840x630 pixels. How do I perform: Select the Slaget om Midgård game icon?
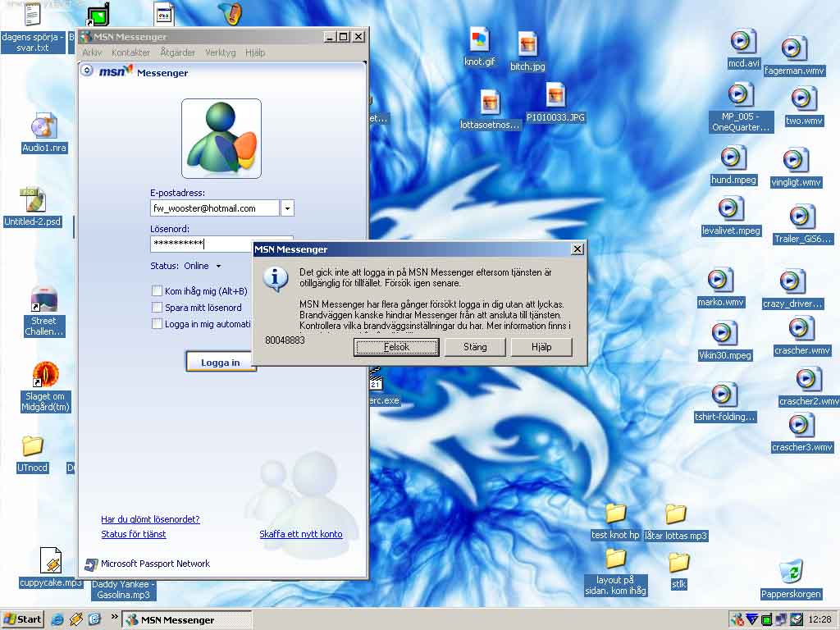[46, 374]
